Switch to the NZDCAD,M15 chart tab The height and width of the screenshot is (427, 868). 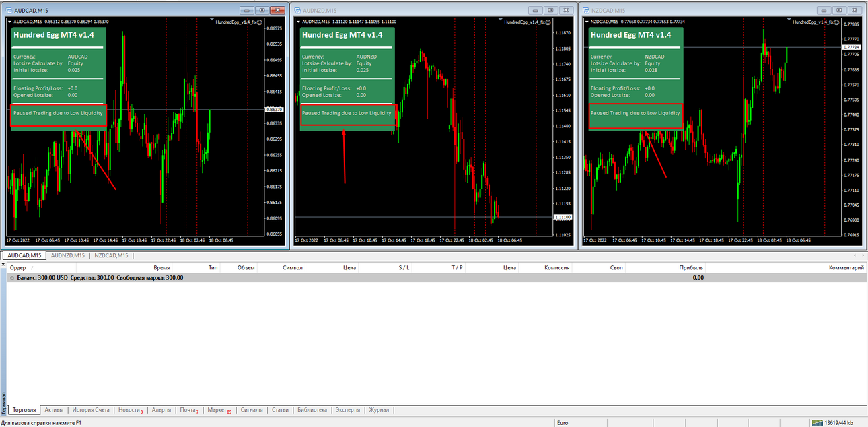pyautogui.click(x=111, y=255)
